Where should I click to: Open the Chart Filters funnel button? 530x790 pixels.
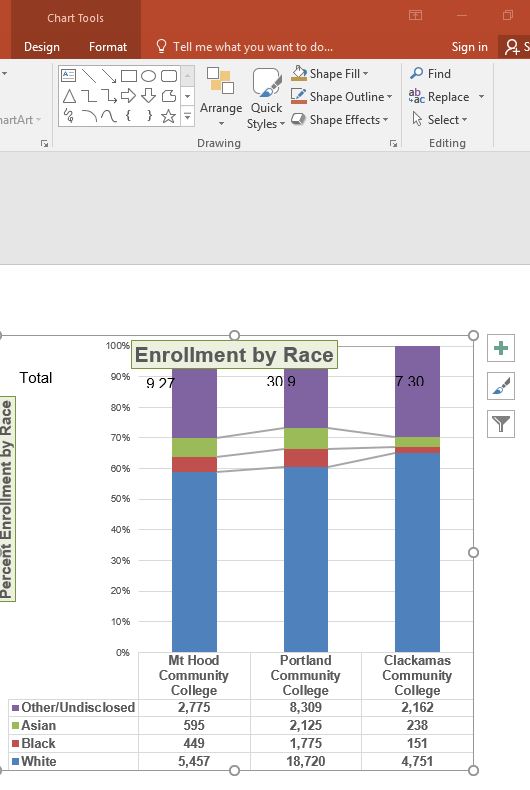[501, 424]
